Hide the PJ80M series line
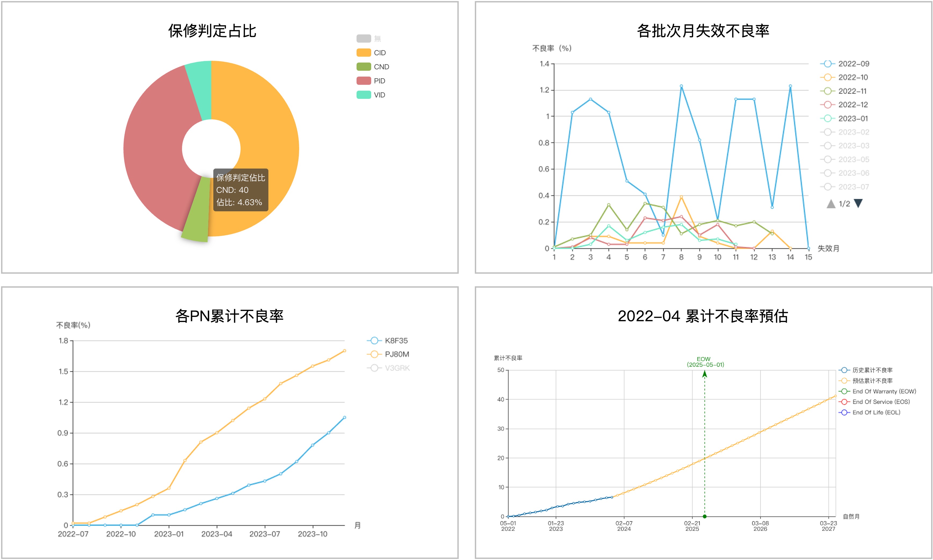Image resolution: width=933 pixels, height=560 pixels. pyautogui.click(x=388, y=354)
